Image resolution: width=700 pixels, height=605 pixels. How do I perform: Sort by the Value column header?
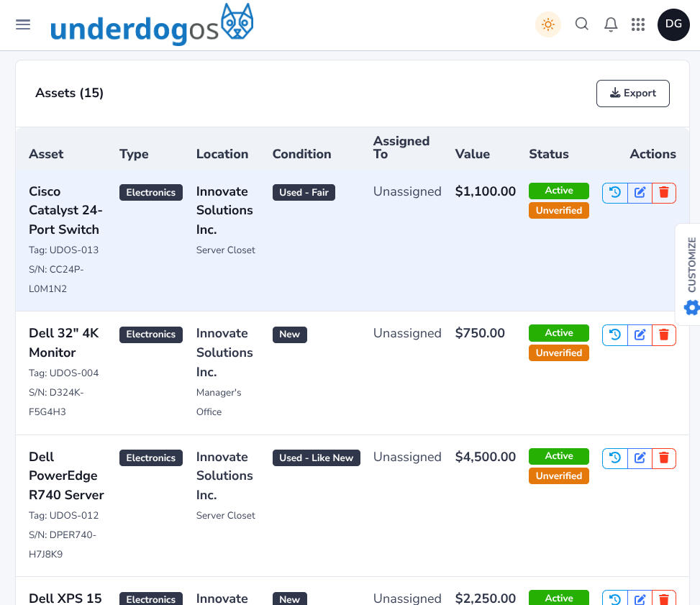click(x=472, y=154)
